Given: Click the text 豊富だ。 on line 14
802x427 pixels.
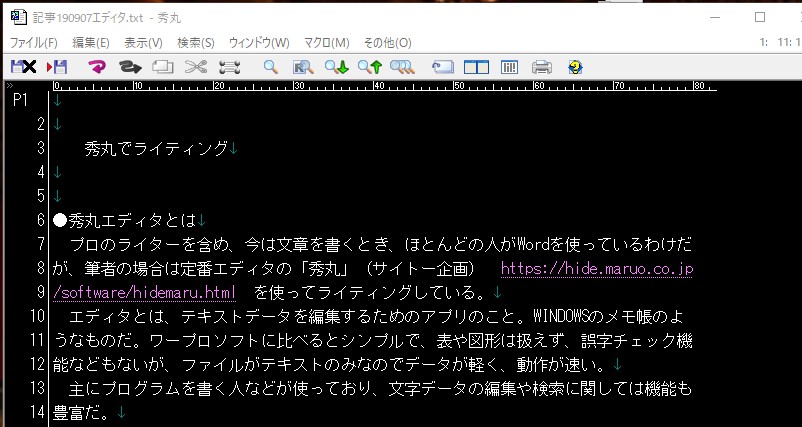Looking at the screenshot, I should click(x=82, y=412).
